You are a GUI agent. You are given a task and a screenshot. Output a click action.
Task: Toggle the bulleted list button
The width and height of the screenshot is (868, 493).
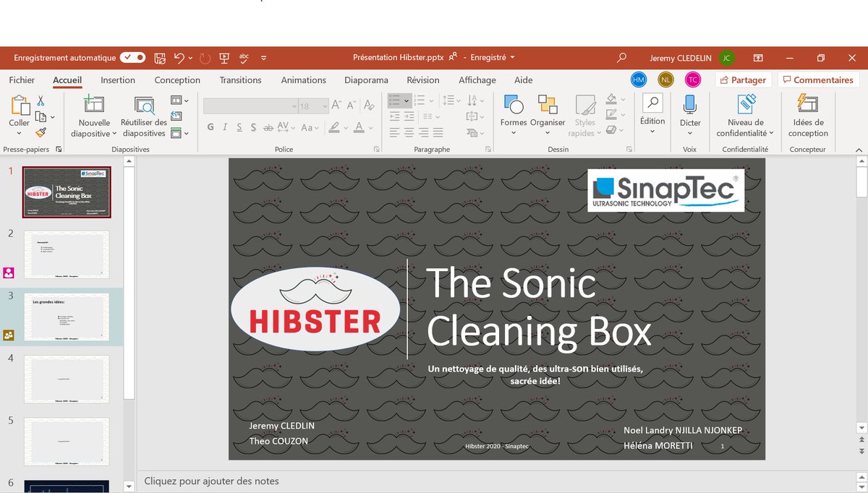[x=395, y=100]
